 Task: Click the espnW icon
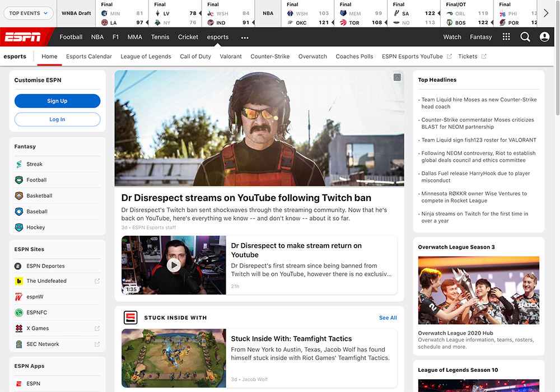click(x=18, y=297)
